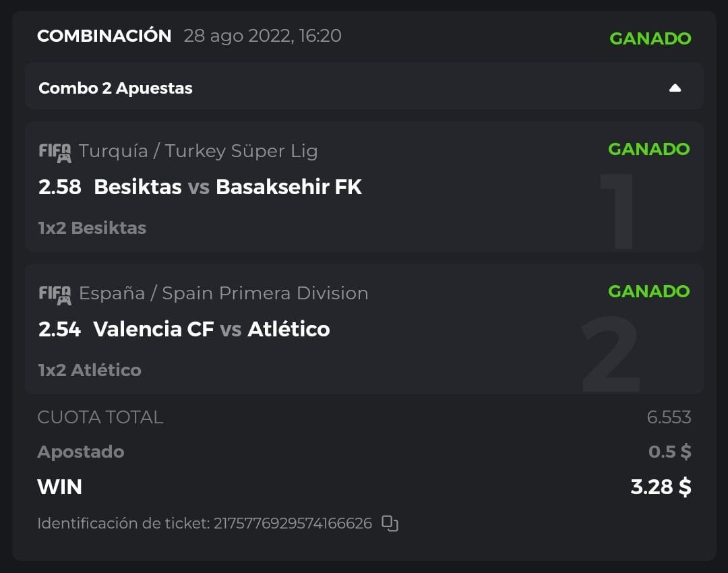Click the 2.54 odds value
Viewport: 728px width, 573px height.
click(60, 329)
